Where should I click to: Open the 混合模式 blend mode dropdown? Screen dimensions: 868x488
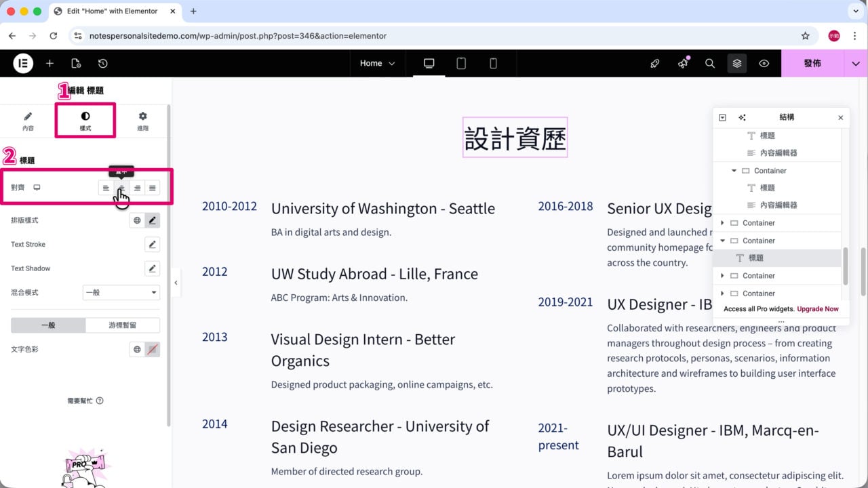(121, 293)
